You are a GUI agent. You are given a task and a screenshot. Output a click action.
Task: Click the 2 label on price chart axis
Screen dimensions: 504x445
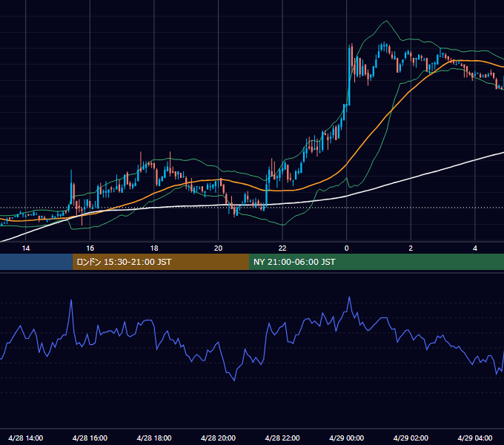tap(411, 248)
